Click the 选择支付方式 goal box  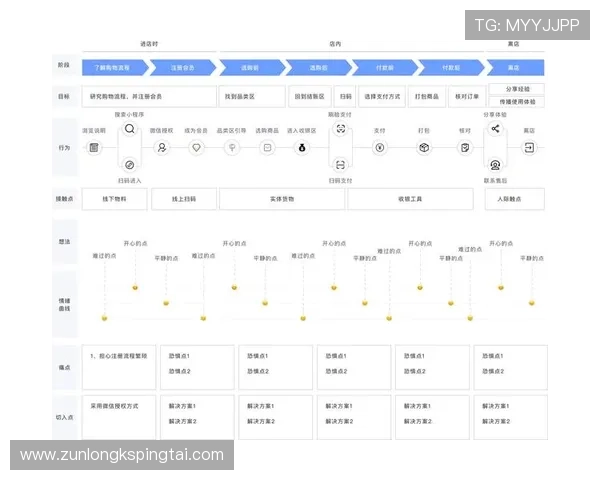[382, 96]
